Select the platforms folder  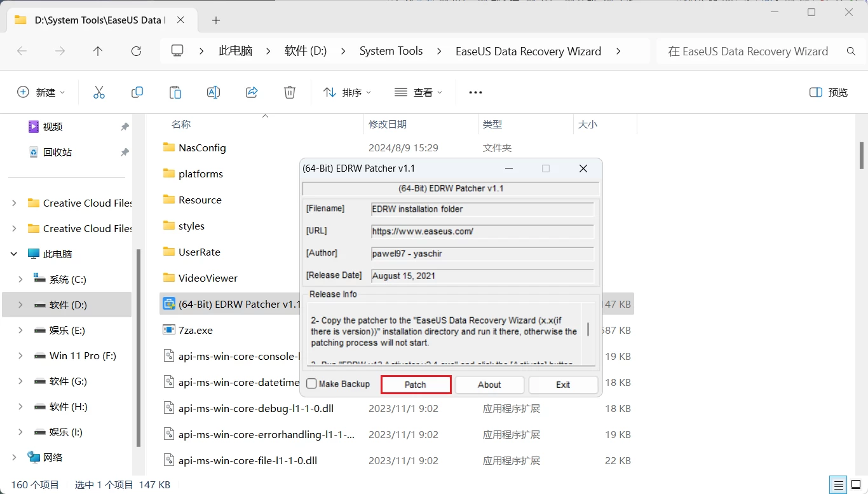[201, 174]
